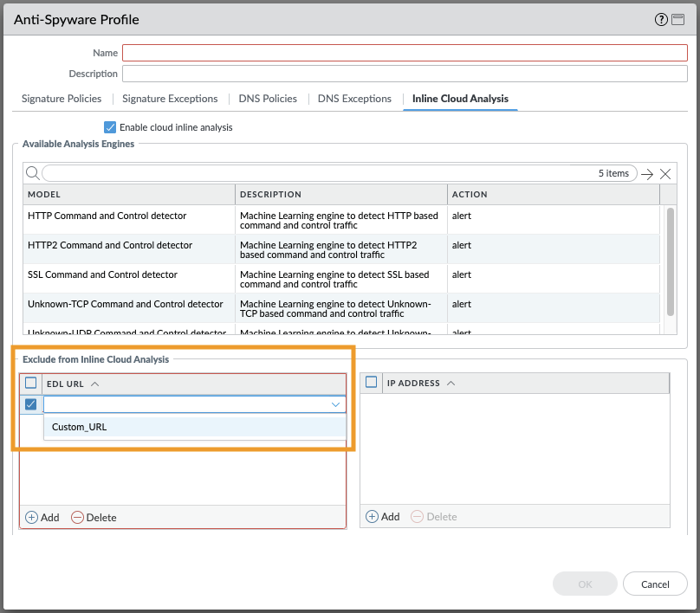The image size is (700, 613).
Task: Click the Name input field
Action: point(405,54)
